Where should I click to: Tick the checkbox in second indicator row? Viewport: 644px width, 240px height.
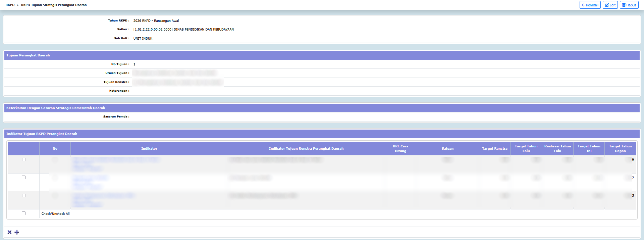(23, 177)
